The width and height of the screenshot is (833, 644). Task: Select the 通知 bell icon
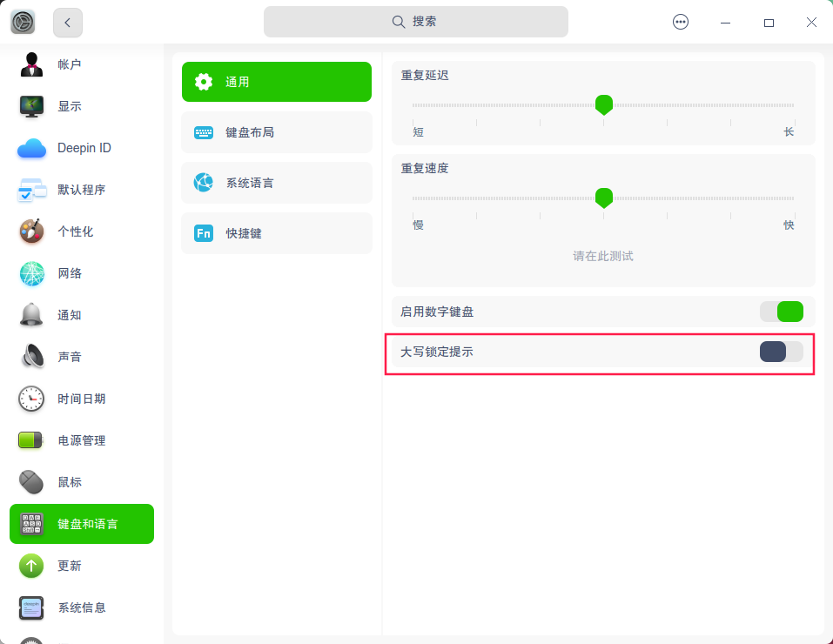[31, 315]
